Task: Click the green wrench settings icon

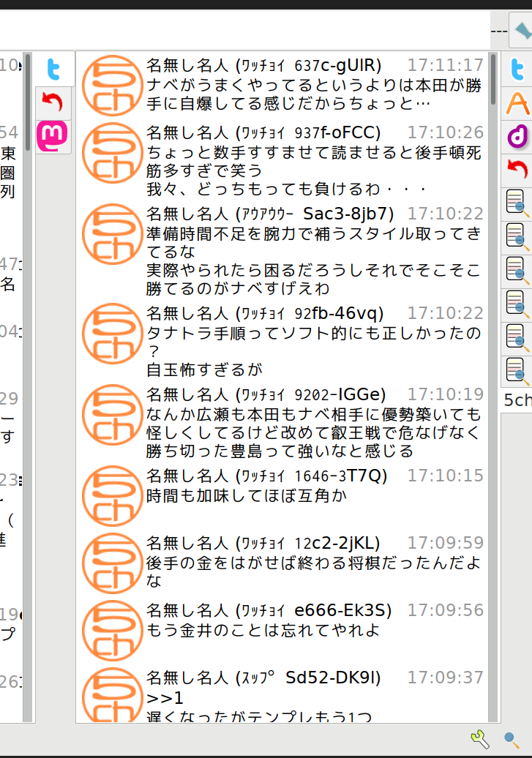Action: 479,738
